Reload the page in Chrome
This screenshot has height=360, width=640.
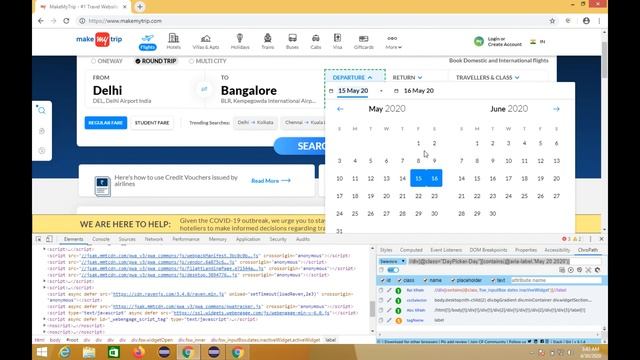pyautogui.click(x=66, y=21)
